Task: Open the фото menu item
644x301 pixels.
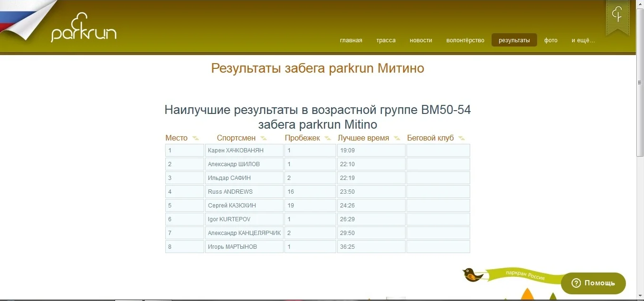Action: [551, 40]
